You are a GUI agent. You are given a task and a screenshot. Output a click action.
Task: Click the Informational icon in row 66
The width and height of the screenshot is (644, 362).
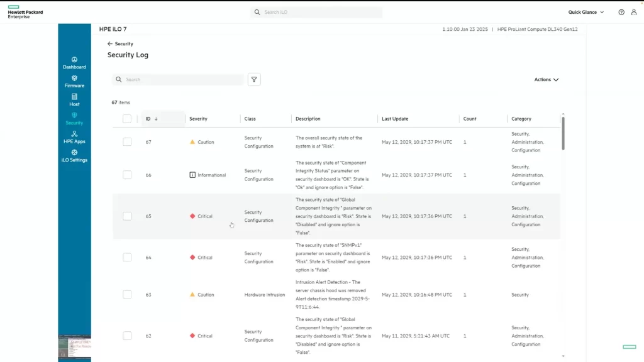pos(192,175)
